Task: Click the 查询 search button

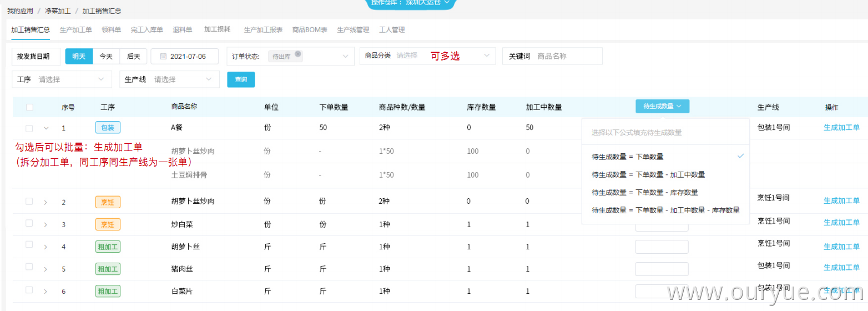Action: coord(241,79)
